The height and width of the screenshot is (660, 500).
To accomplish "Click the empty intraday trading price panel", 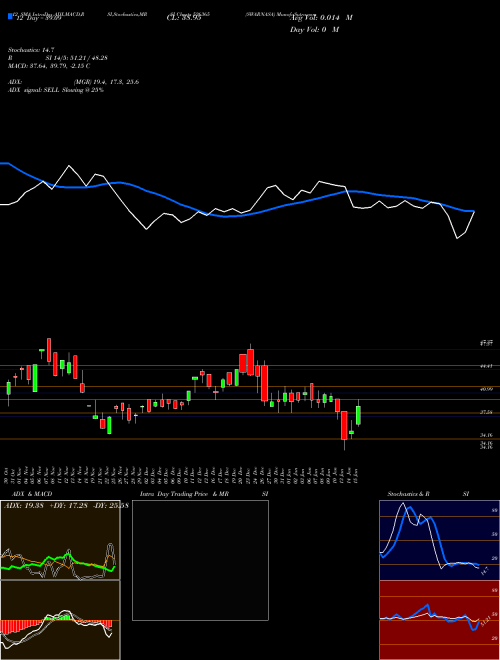I will tap(200, 560).
